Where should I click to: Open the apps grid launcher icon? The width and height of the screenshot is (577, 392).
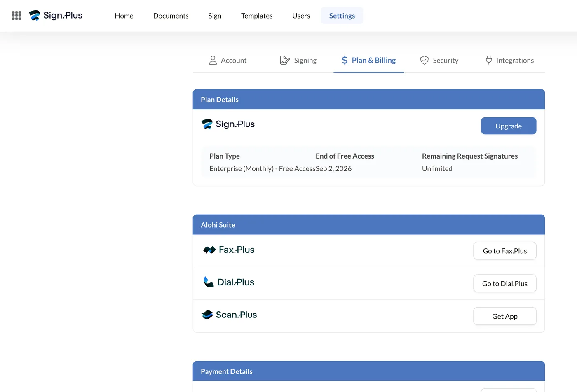[x=16, y=16]
